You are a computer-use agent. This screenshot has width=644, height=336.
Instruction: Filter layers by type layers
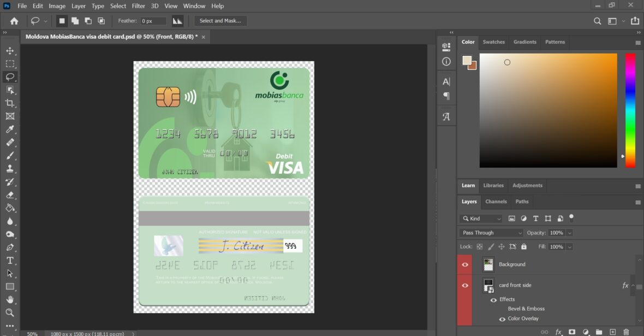click(535, 219)
